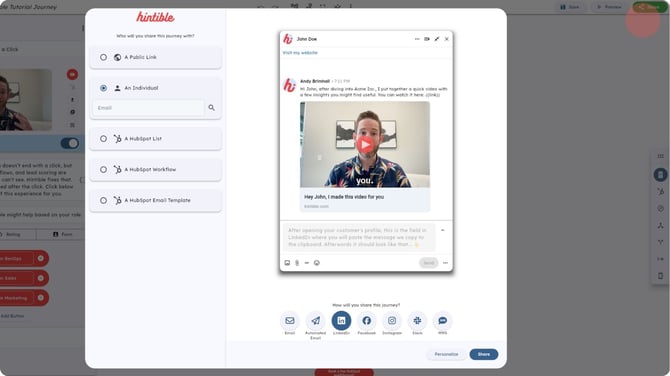Choose the Automated Email paper-plane icon

coord(315,320)
